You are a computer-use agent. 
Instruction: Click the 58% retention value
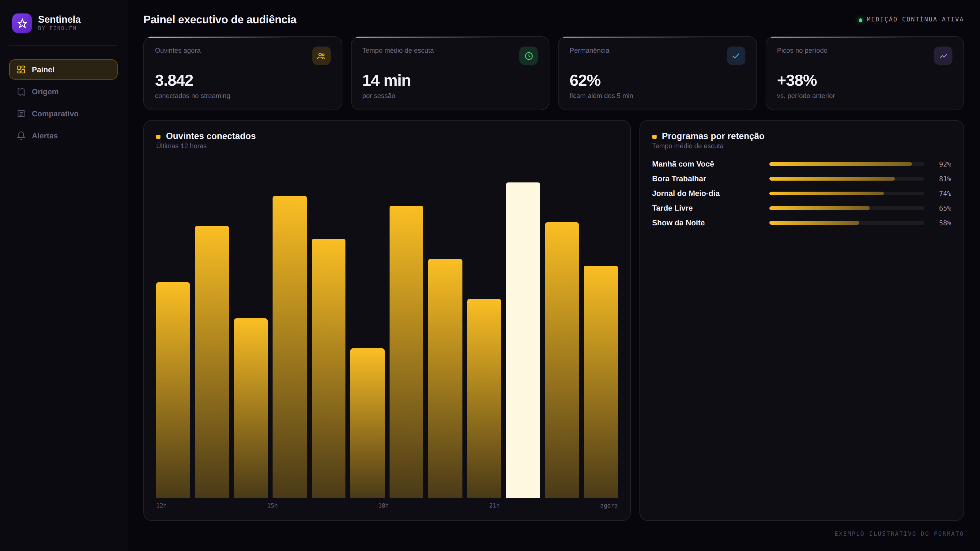tap(945, 223)
